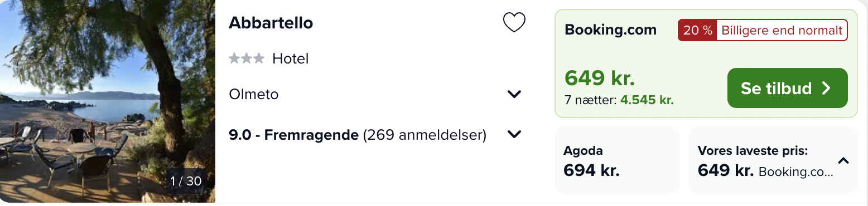This screenshot has width=868, height=206.
Task: Click the Billigere end normalt label
Action: pos(782,30)
